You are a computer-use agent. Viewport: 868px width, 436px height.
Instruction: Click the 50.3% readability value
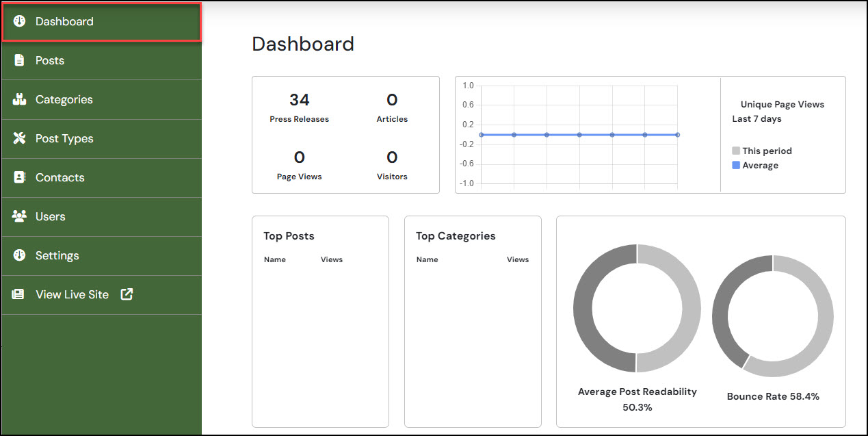(637, 407)
